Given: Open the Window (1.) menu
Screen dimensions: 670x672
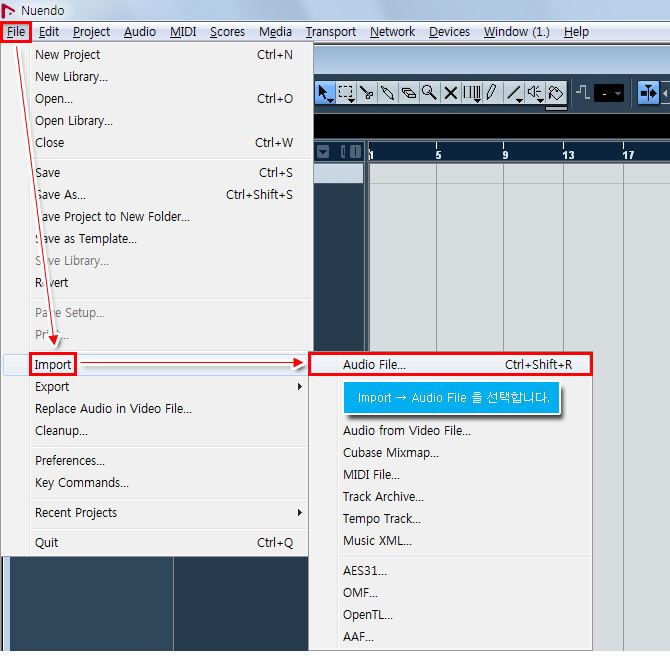Looking at the screenshot, I should tap(517, 32).
